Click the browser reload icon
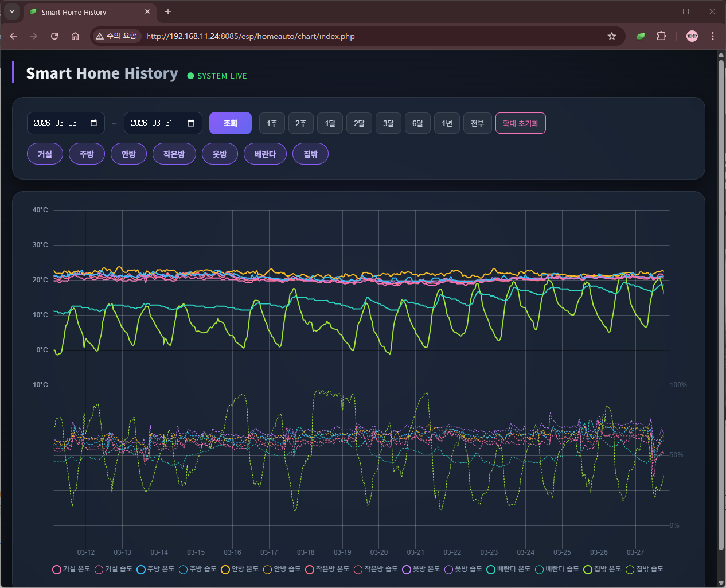726x588 pixels. tap(54, 36)
